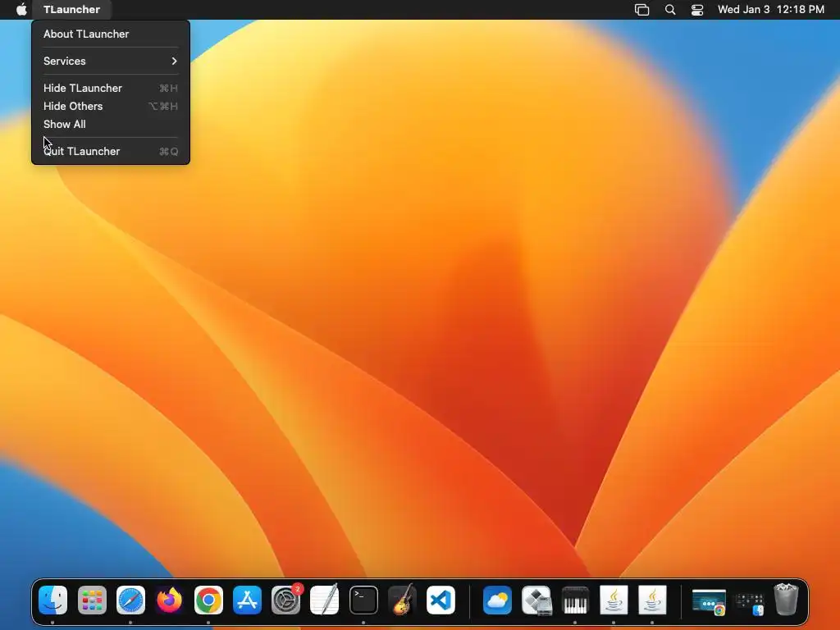The image size is (840, 630).
Task: Open the App Store dock icon
Action: [247, 600]
